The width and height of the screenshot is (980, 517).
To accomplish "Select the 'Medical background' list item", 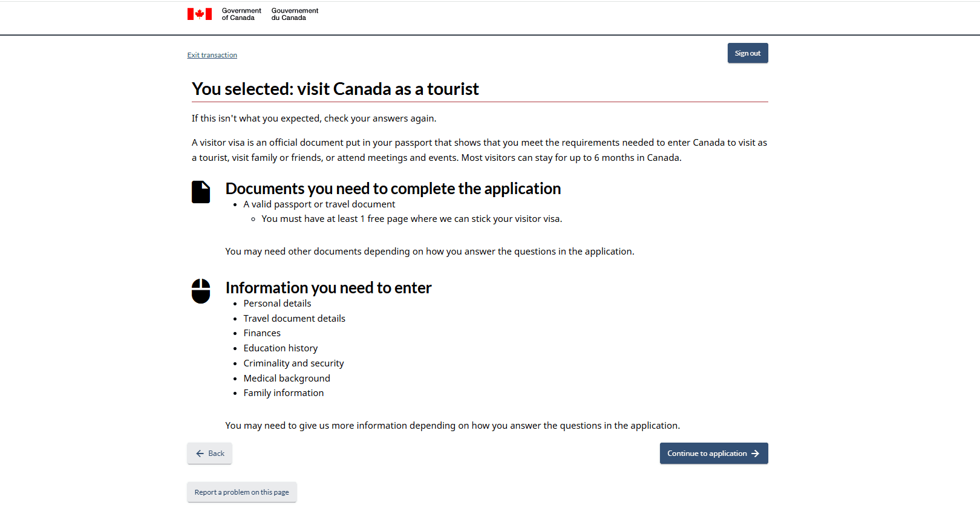I will pyautogui.click(x=287, y=378).
